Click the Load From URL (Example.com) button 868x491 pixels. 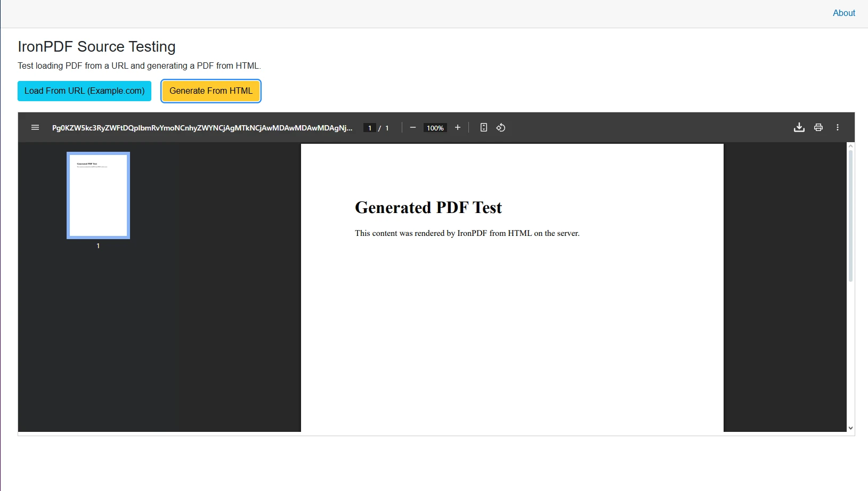[84, 91]
